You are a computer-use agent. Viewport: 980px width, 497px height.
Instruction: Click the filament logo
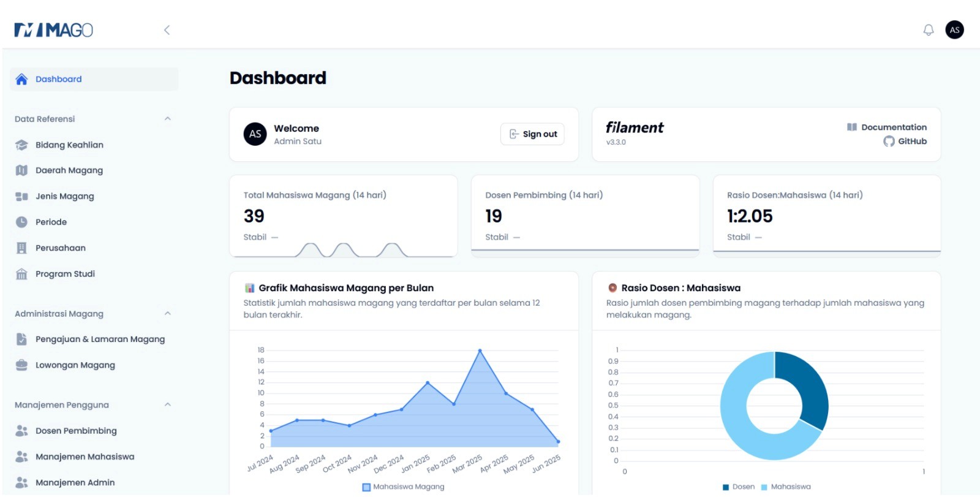pos(635,127)
